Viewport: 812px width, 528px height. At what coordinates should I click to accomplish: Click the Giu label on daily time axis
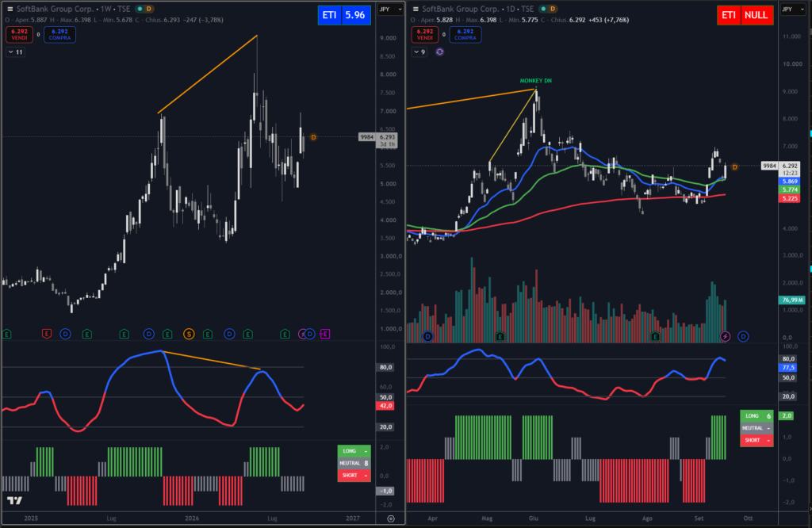pos(534,518)
